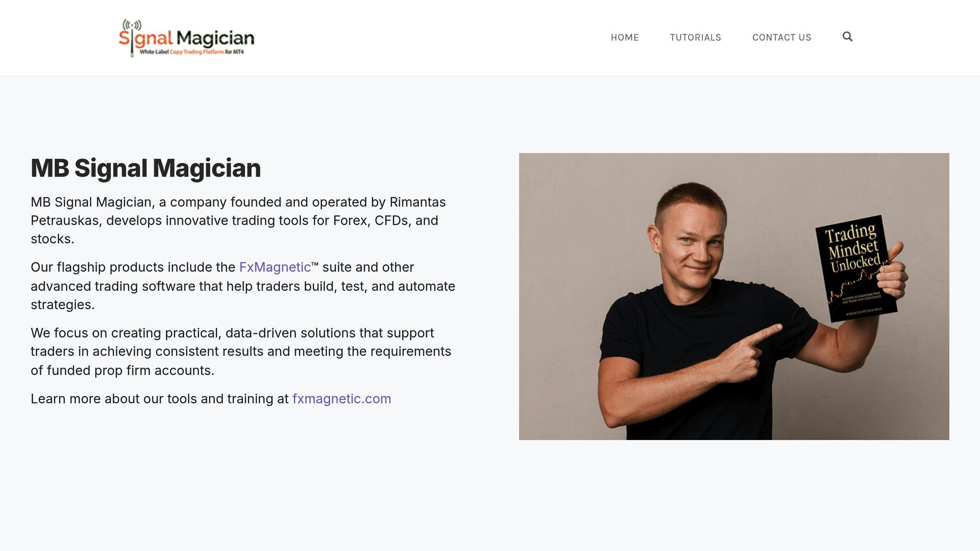Click the "We focus on creating" paragraph
Viewport: 980px width, 551px height.
[x=241, y=352]
